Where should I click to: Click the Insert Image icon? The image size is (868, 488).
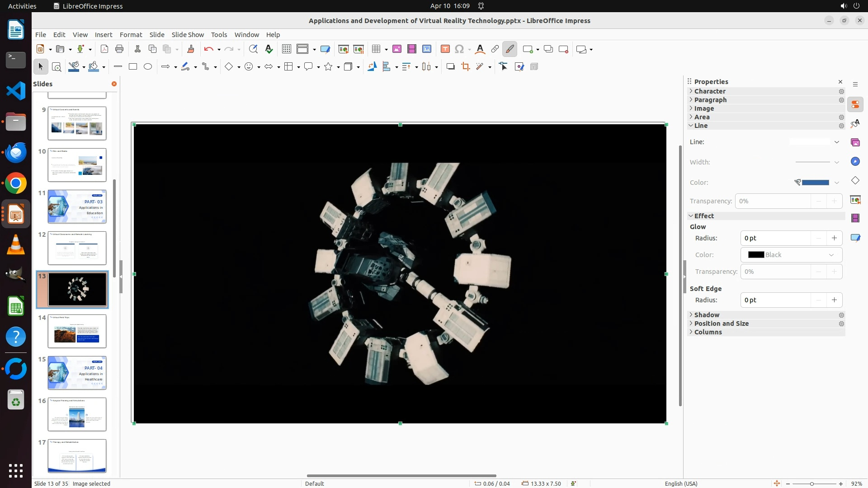pyautogui.click(x=396, y=49)
